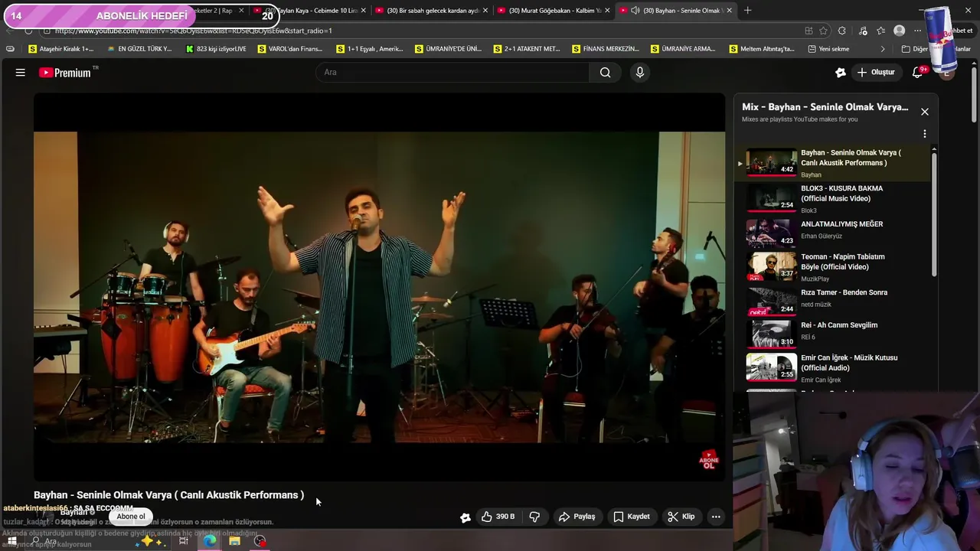Open video channel name Bayhan
The image size is (980, 551).
coord(74,512)
